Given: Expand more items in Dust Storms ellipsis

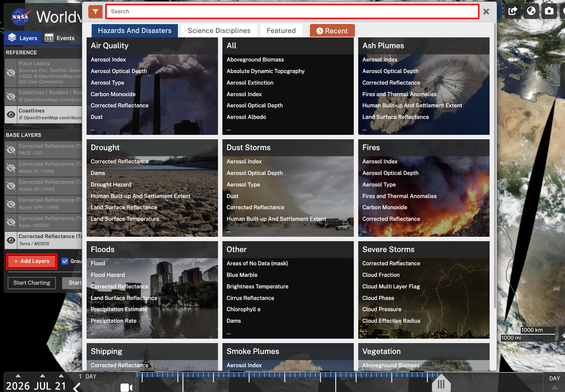Looking at the screenshot, I should 229,231.
